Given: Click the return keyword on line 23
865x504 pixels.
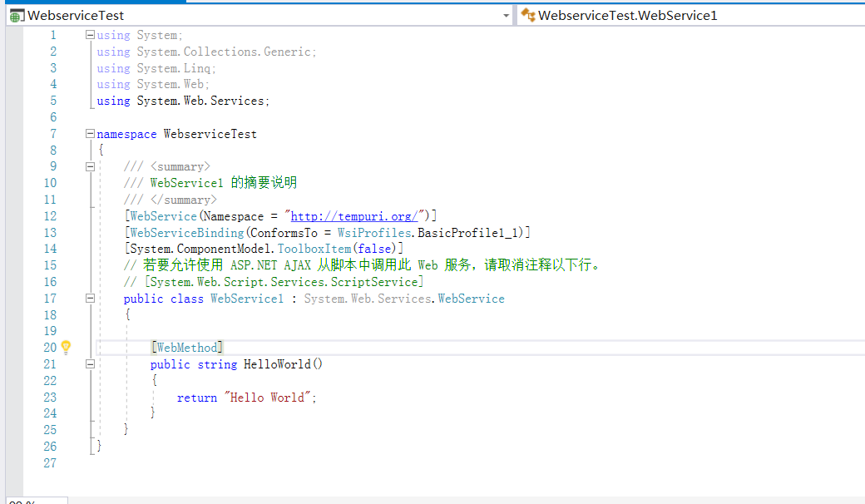Looking at the screenshot, I should coord(197,398).
